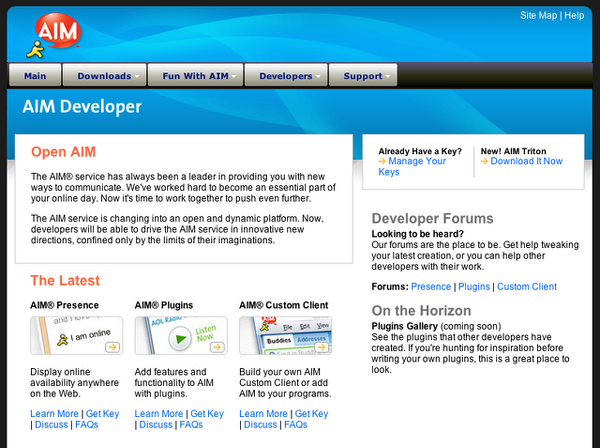Click Learn More under AIM Plugins

coord(159,414)
